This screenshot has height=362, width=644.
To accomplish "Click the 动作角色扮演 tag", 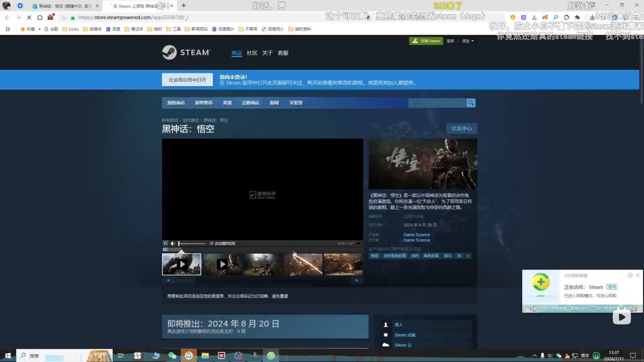I will (x=395, y=256).
